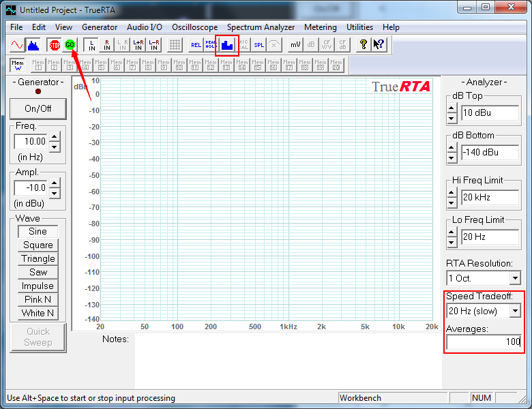Open the RTA Resolution dropdown
The width and height of the screenshot is (532, 409).
click(515, 278)
